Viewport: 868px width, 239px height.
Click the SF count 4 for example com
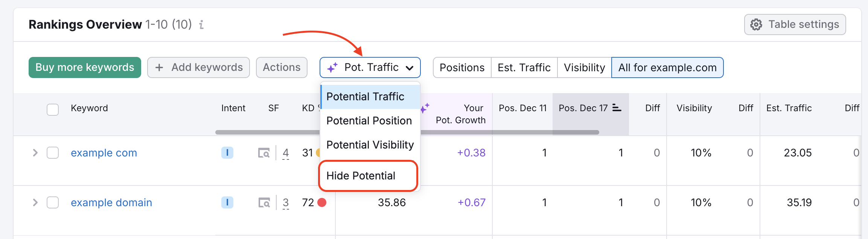(x=285, y=153)
